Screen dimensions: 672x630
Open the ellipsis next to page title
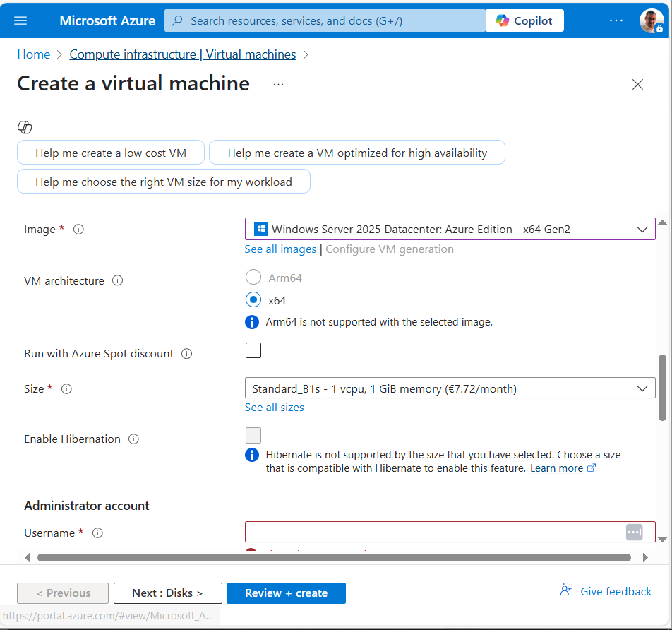(x=278, y=85)
